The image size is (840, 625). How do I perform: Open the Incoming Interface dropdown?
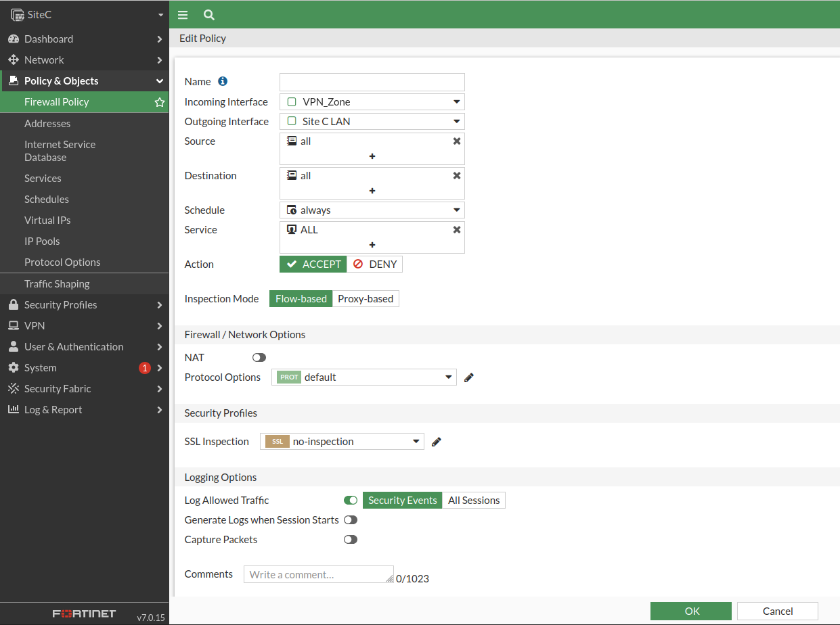(x=372, y=102)
